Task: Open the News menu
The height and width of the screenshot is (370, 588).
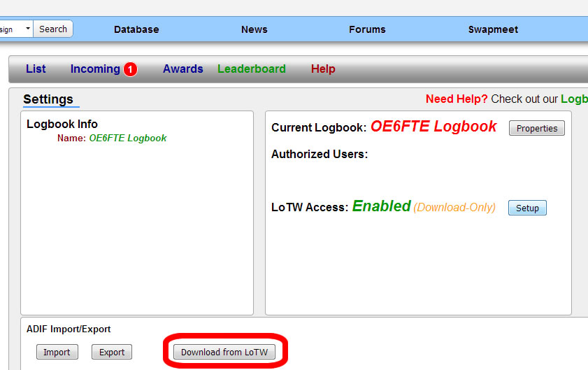Action: tap(254, 29)
